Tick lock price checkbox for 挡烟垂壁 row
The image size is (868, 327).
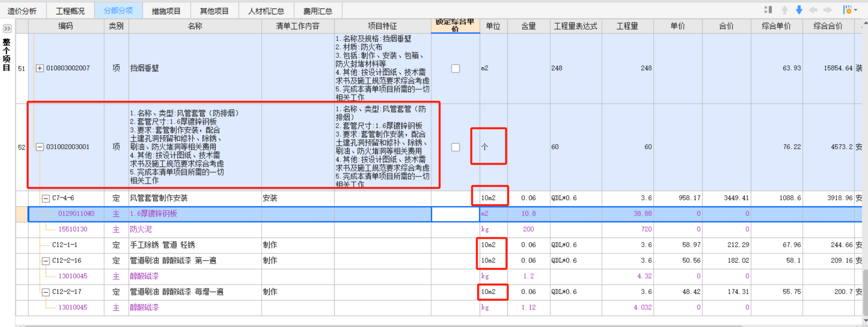(x=456, y=69)
